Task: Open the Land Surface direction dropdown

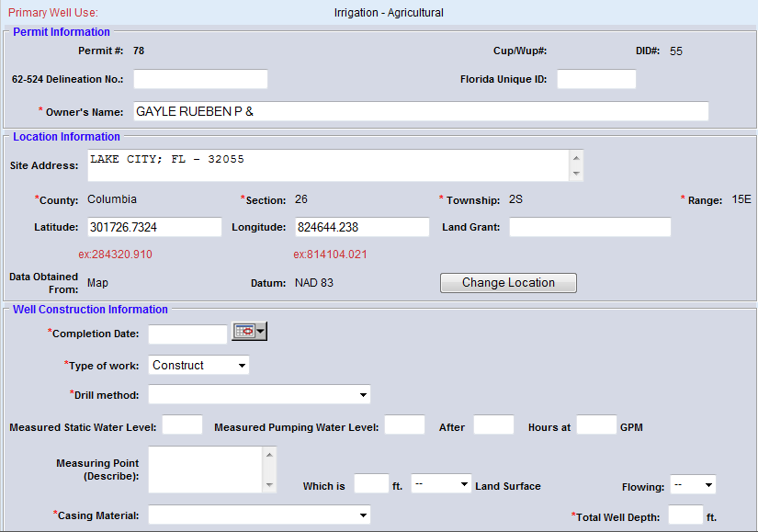Action: coord(441,484)
